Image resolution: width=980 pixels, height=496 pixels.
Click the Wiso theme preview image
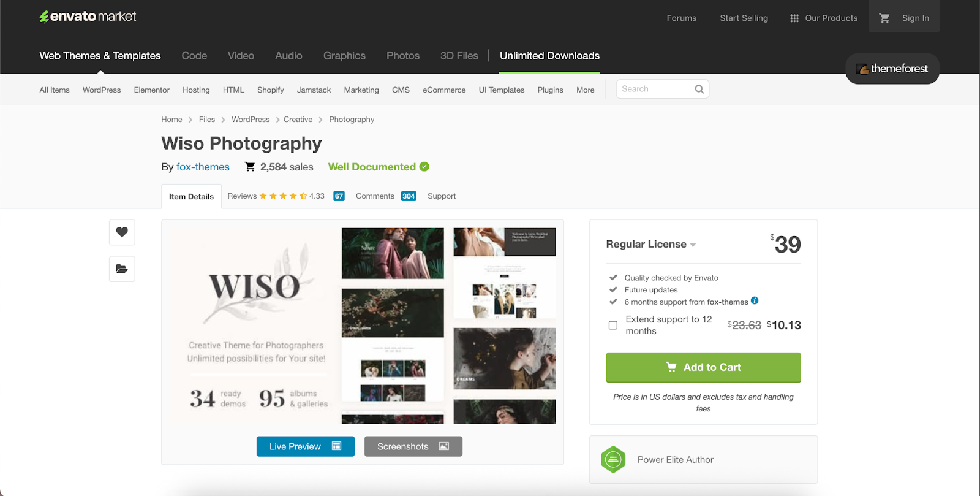click(363, 323)
